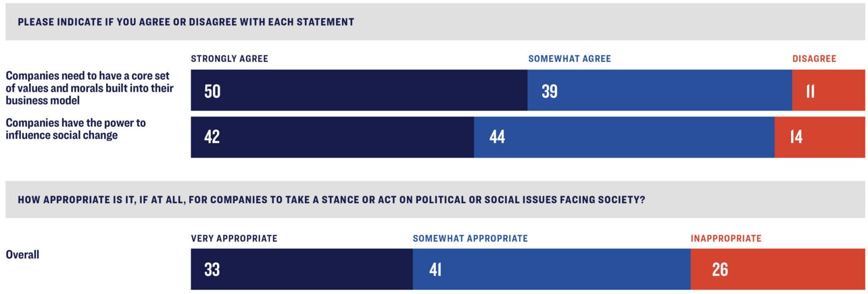Select the core values and morals statement
This screenshot has height=294, width=868.
click(x=90, y=88)
